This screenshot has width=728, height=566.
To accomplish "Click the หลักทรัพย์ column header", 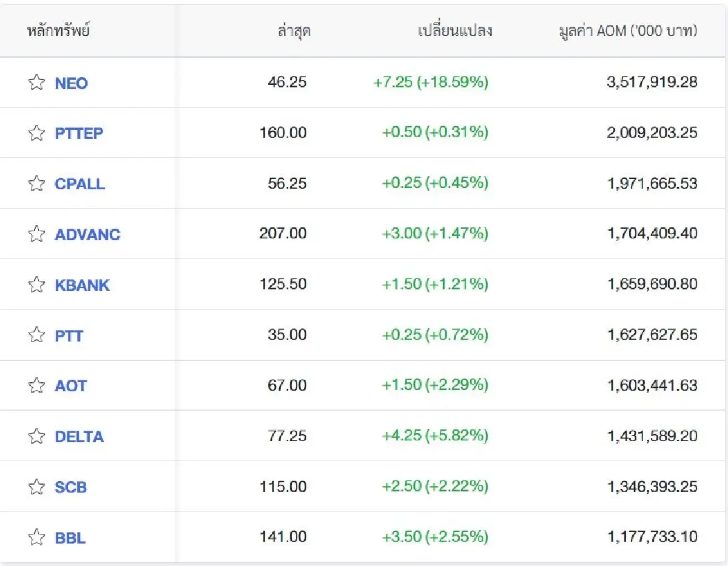I will (x=58, y=31).
